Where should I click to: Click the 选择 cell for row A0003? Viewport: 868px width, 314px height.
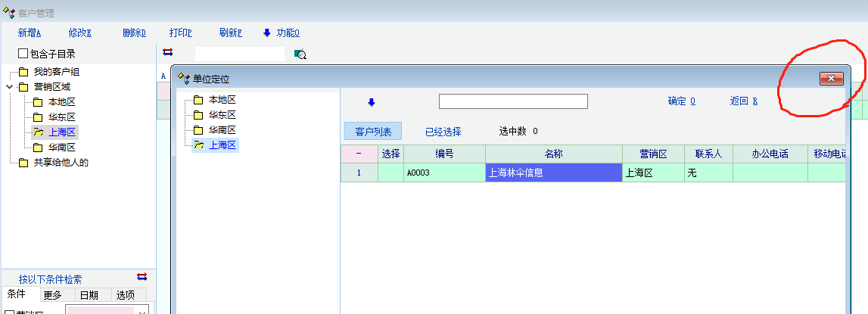(390, 173)
